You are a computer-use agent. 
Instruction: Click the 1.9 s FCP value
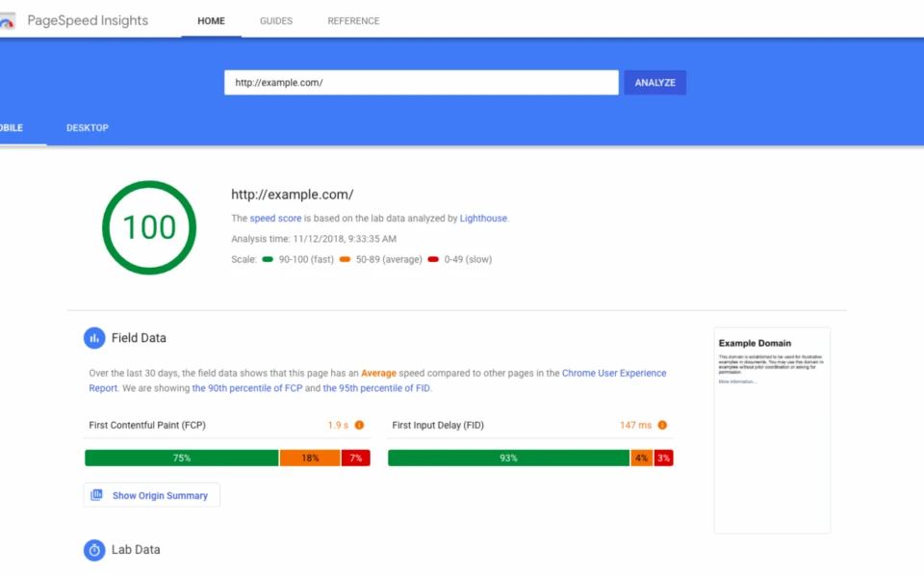[x=338, y=425]
